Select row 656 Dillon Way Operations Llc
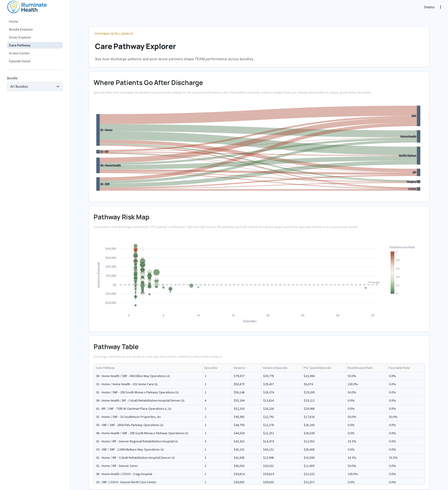The height and width of the screenshot is (490, 448). [259, 376]
